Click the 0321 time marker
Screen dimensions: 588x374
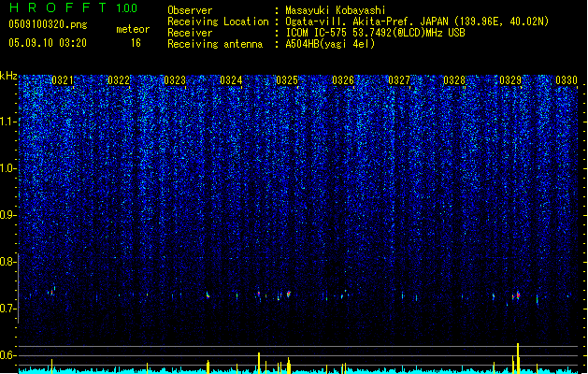[63, 80]
